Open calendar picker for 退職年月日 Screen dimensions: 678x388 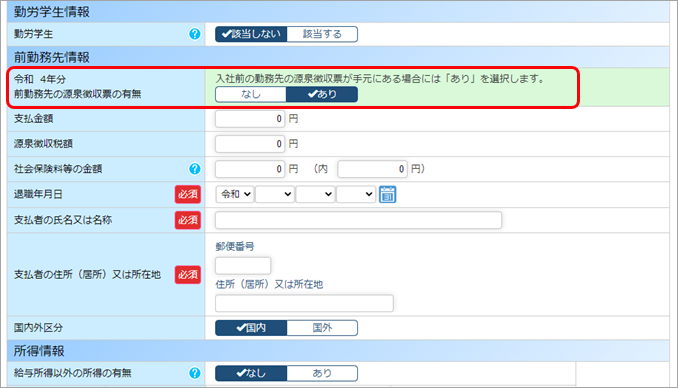coord(387,194)
